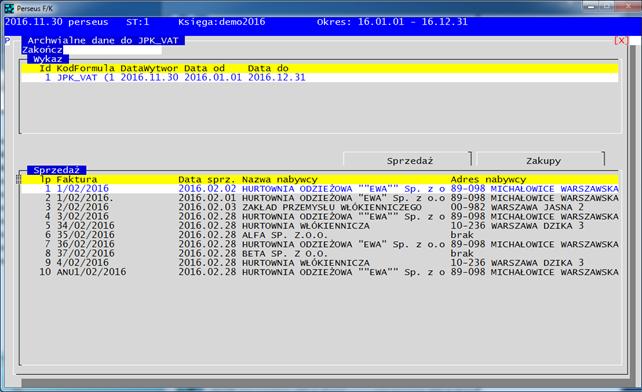
Task: Select invoice row 3/02/2016
Action: [x=319, y=216]
